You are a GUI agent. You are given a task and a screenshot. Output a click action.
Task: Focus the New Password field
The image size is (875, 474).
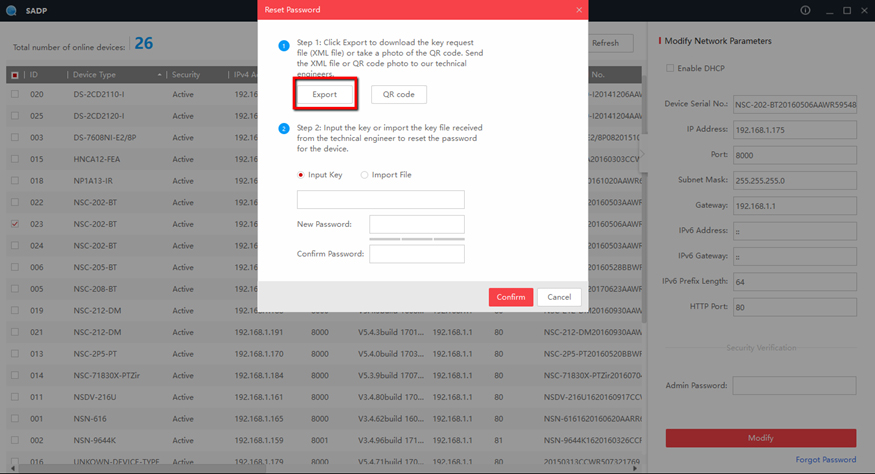tap(416, 224)
